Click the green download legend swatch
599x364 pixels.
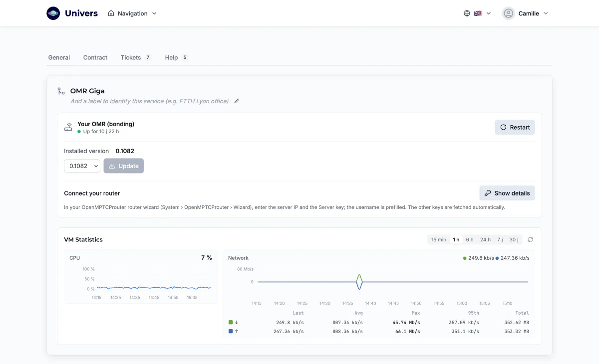[x=231, y=323]
